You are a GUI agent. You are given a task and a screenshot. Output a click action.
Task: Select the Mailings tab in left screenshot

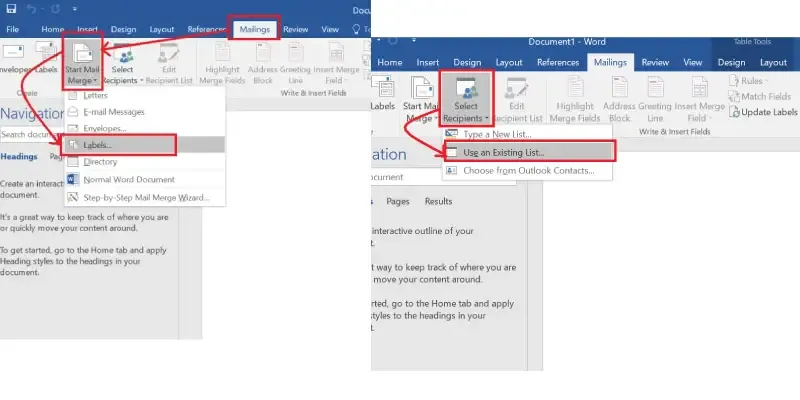(x=254, y=29)
